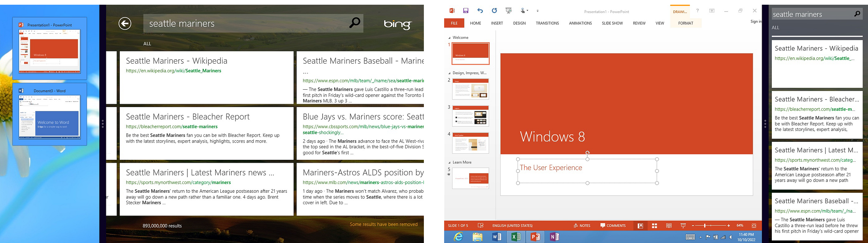Open Internet Explorer from taskbar
Viewport: 868px width, 243px height.
click(459, 237)
